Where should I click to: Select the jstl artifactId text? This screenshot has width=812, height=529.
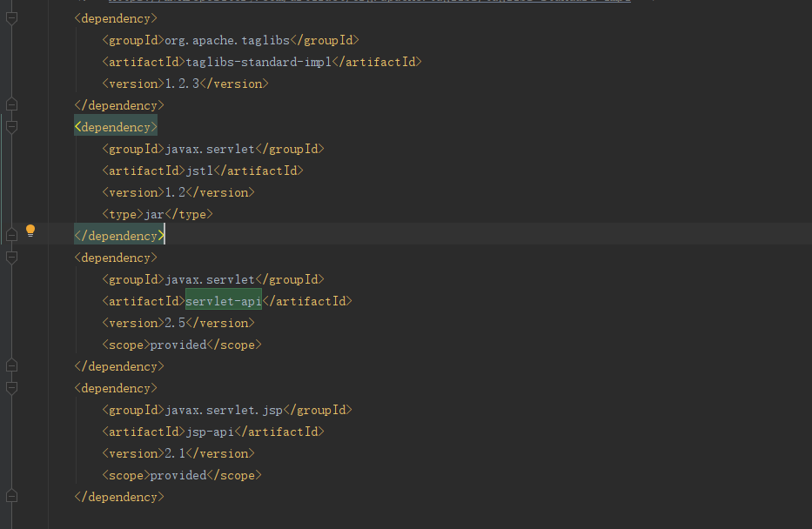198,170
